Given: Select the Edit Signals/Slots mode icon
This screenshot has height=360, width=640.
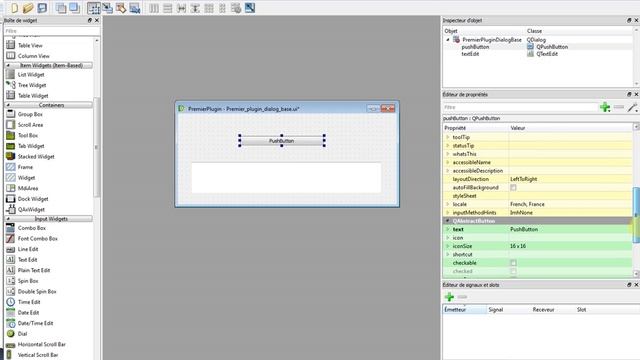Looking at the screenshot, I should 107,8.
